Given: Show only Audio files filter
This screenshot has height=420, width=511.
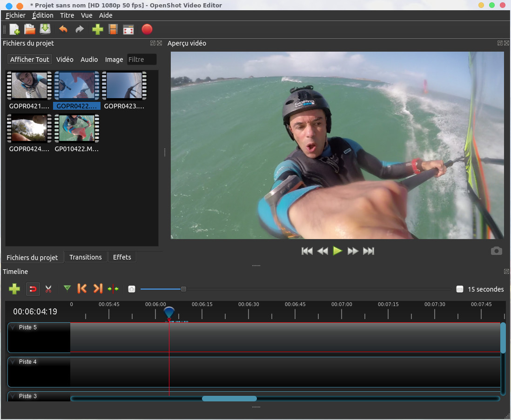Looking at the screenshot, I should [x=89, y=60].
